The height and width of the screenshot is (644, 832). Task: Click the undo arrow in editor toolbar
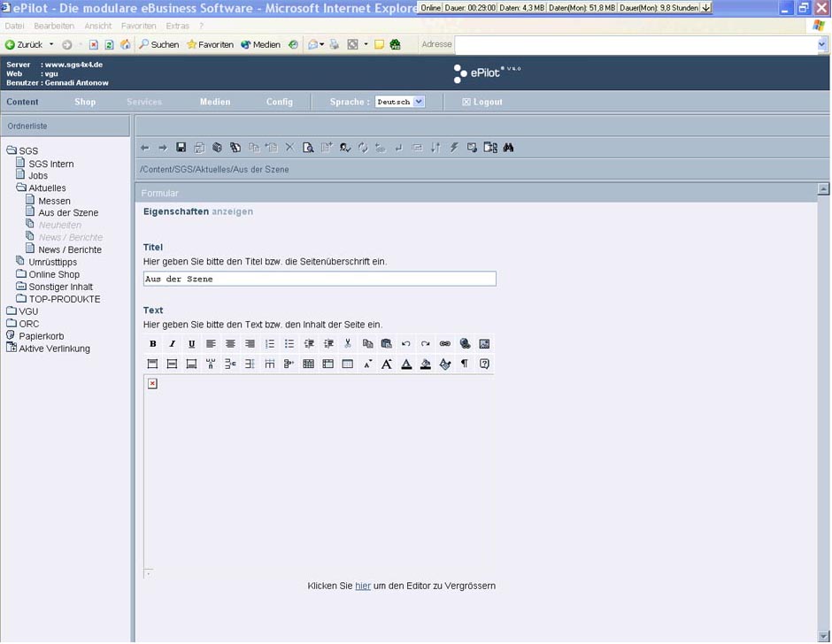(x=405, y=344)
